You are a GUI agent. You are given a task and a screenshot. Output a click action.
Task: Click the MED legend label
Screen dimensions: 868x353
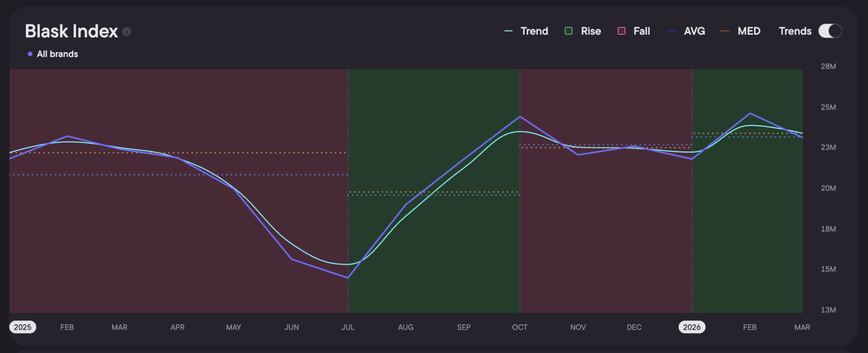coord(749,31)
